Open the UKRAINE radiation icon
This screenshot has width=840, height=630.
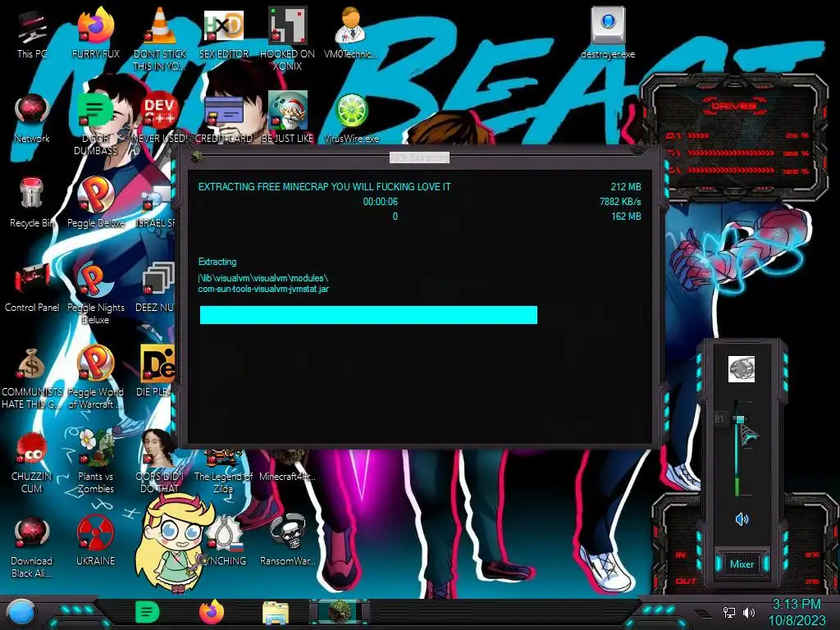96,541
